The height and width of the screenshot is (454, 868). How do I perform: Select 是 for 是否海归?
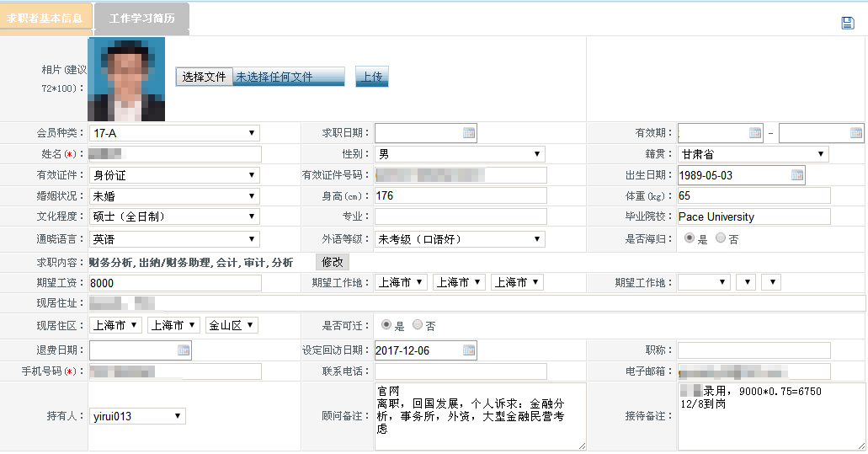690,238
